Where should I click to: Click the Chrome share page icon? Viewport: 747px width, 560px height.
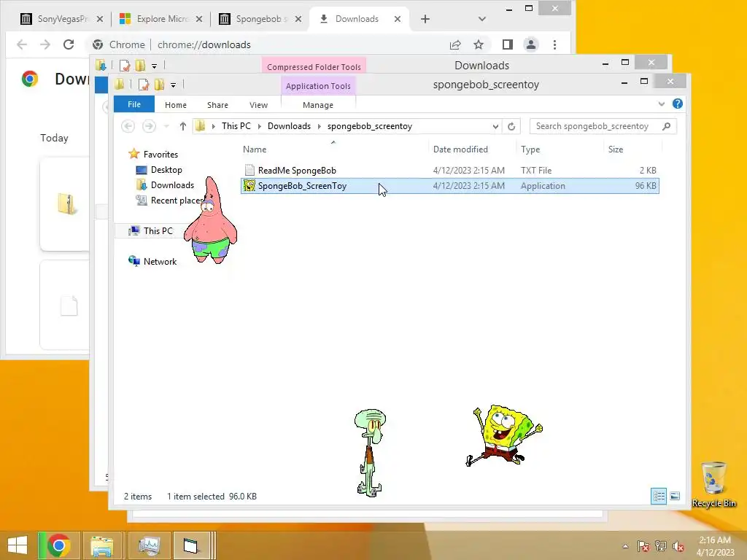coord(455,44)
